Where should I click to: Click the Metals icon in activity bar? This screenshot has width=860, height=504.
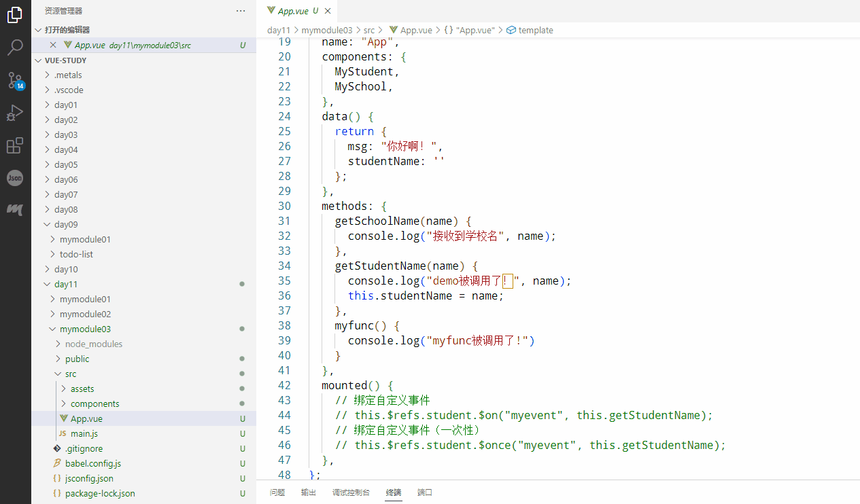pyautogui.click(x=15, y=210)
